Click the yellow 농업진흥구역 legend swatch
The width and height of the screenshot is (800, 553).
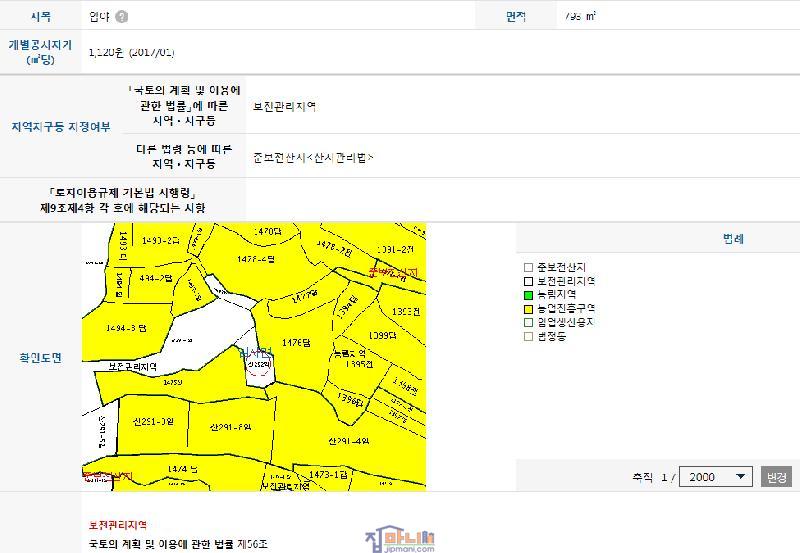(529, 309)
